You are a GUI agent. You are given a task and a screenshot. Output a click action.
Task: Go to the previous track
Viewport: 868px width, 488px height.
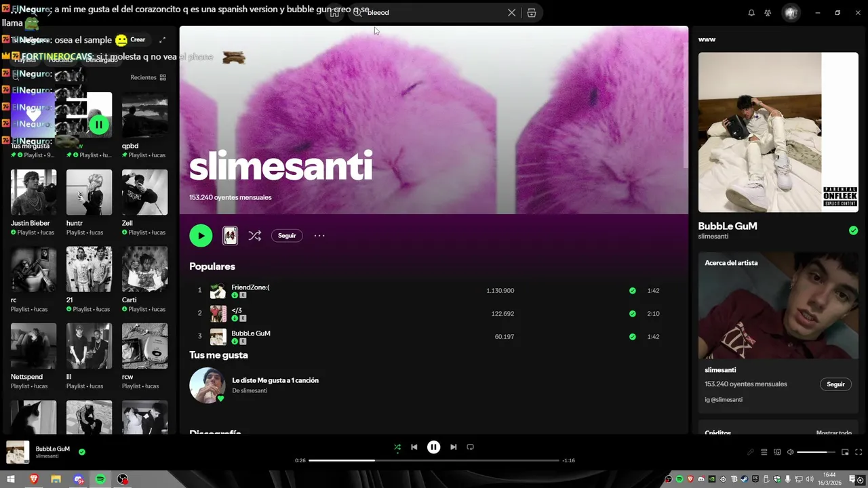click(414, 447)
